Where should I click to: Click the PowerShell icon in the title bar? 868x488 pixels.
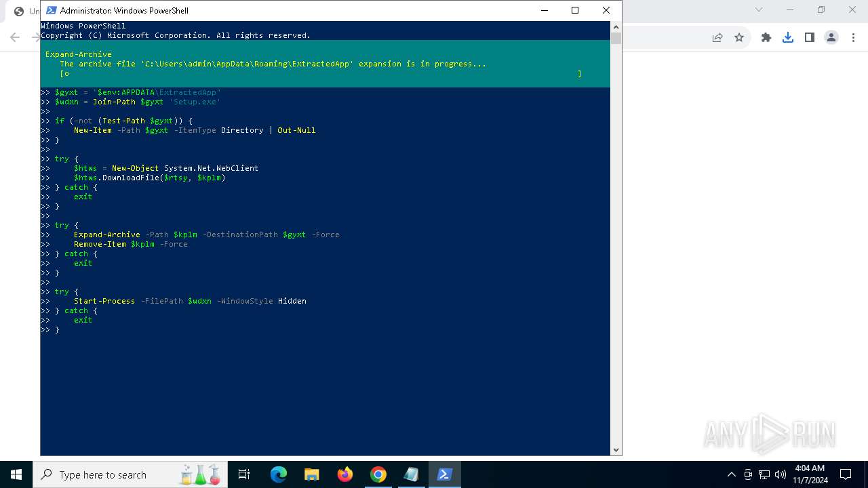click(51, 10)
